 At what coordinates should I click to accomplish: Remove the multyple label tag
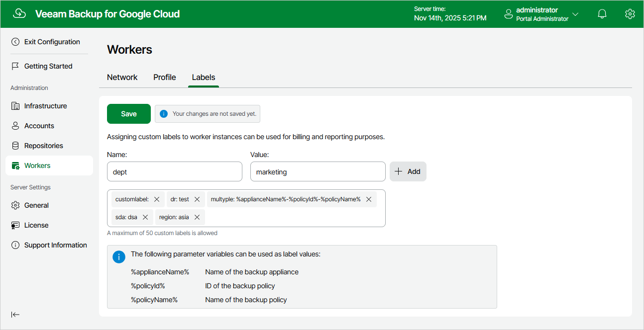pos(369,199)
